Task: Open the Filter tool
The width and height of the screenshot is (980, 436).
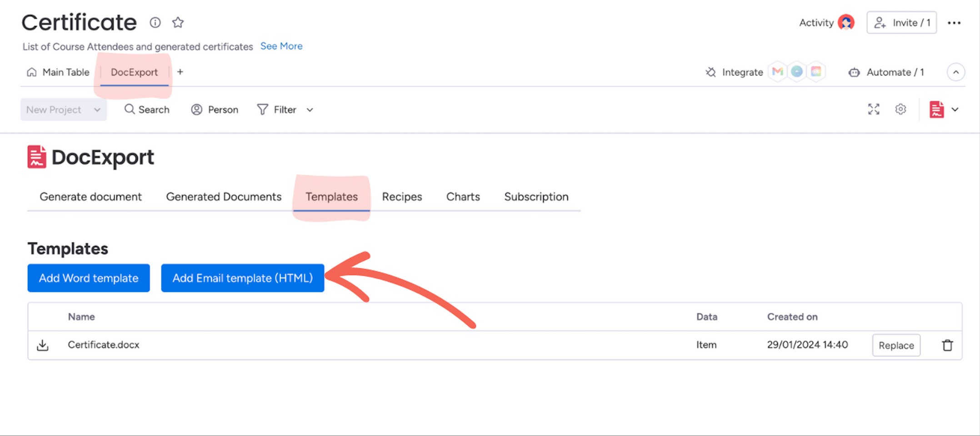Action: click(277, 109)
